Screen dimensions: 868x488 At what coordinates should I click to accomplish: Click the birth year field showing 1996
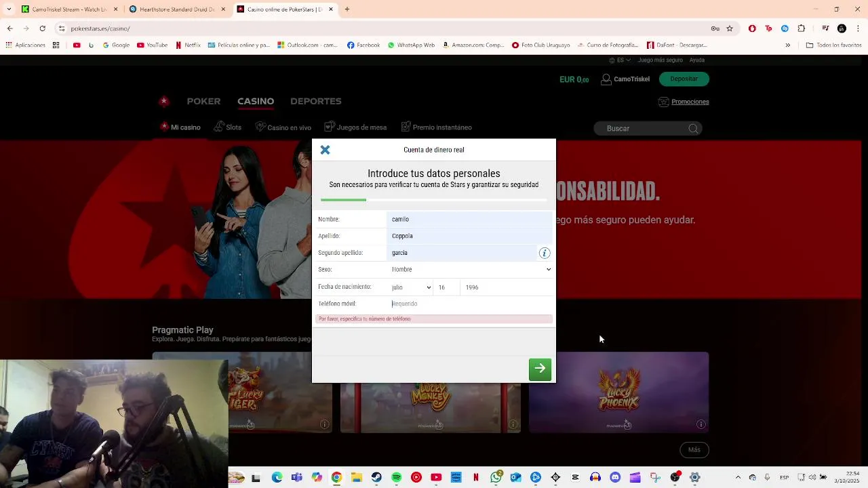tap(506, 287)
